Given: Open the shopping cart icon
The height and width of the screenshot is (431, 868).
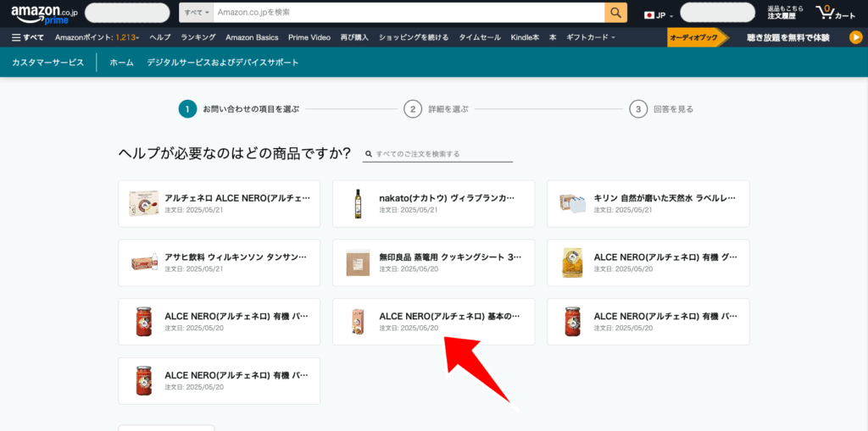Looking at the screenshot, I should [835, 13].
